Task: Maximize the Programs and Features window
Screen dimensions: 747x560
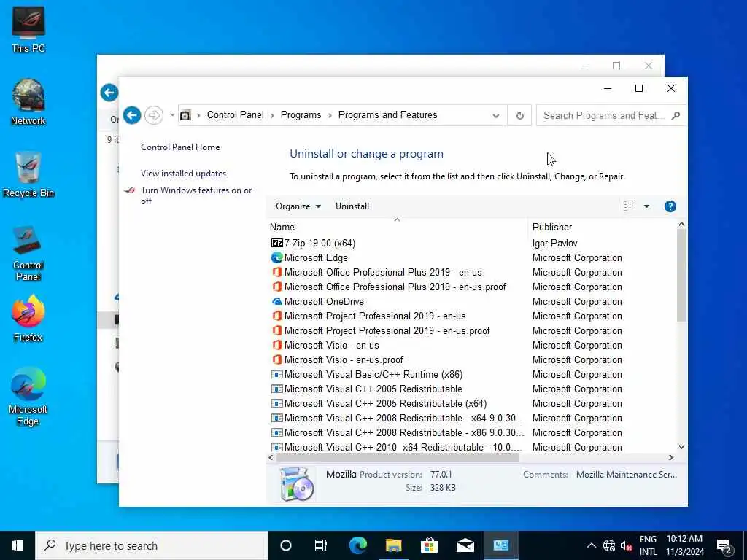Action: (639, 88)
